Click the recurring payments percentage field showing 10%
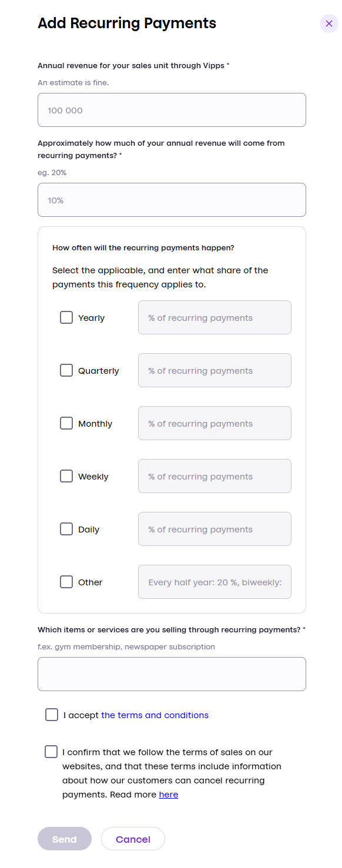The height and width of the screenshot is (868, 342). [x=172, y=199]
